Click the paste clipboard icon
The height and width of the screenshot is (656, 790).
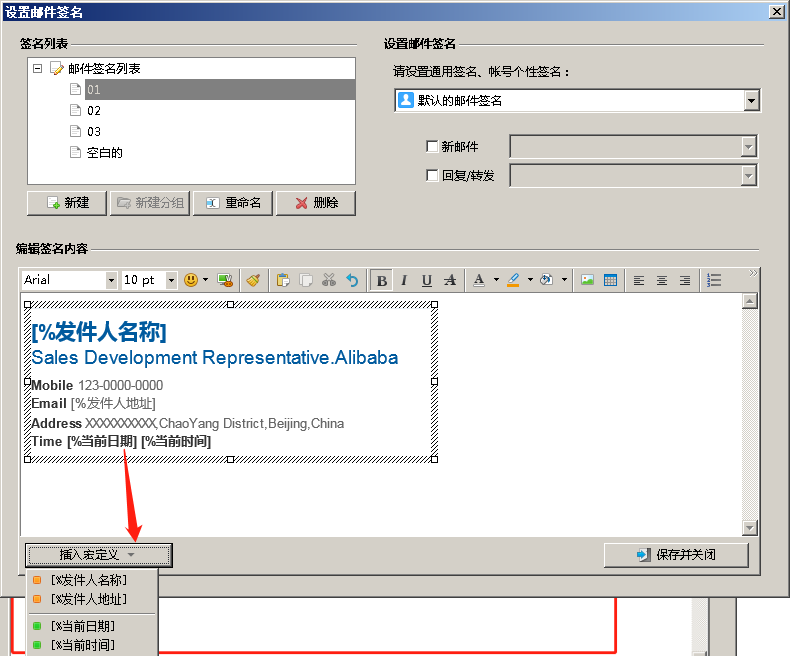coord(283,280)
